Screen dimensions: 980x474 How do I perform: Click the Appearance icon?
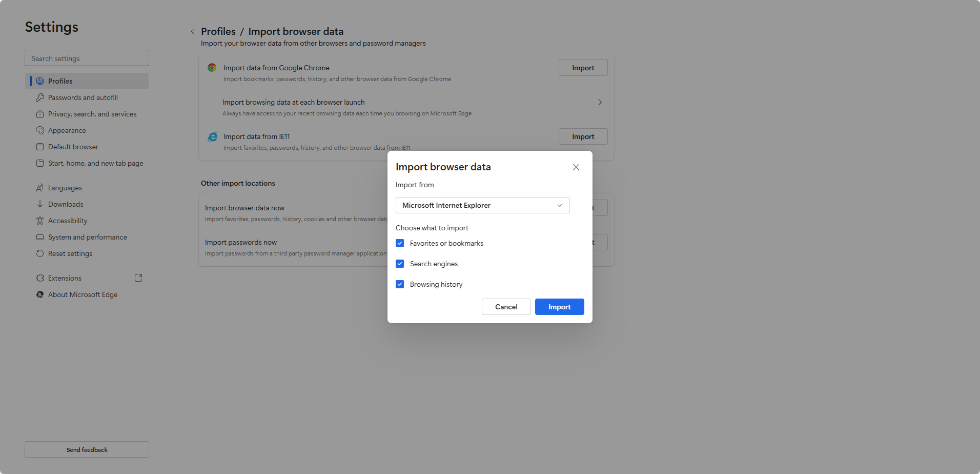[x=40, y=130]
